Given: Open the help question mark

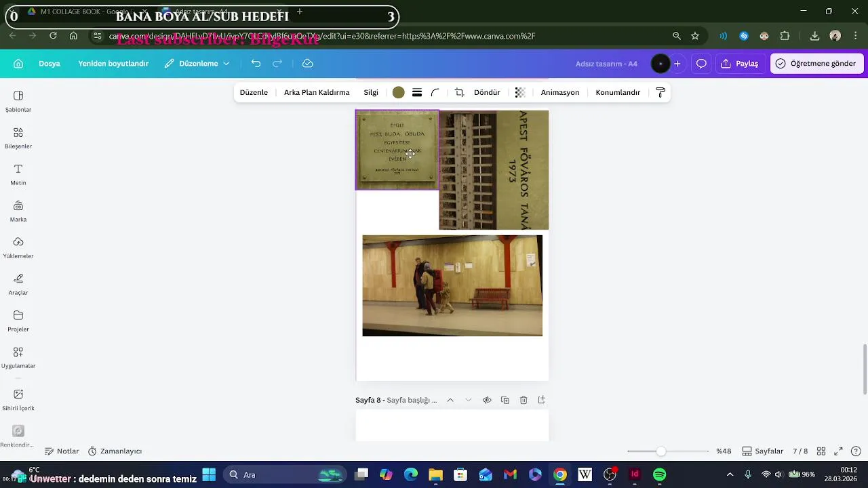Looking at the screenshot, I should point(856,451).
